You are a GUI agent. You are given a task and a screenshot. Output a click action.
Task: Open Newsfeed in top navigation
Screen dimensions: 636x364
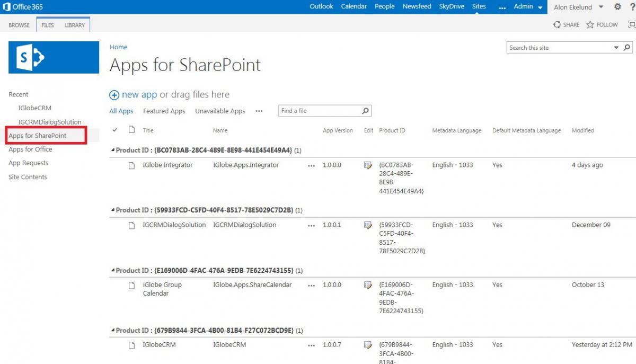tap(417, 6)
